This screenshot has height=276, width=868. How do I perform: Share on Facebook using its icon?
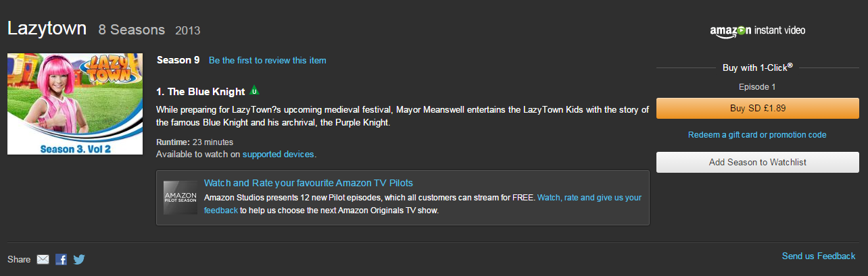(61, 259)
